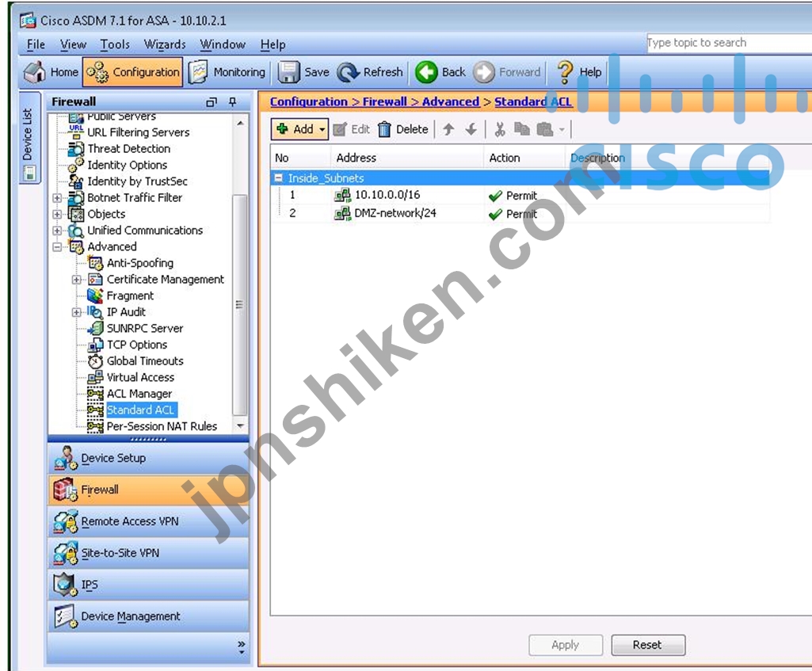
Task: Click the Permit action of row 1
Action: (x=513, y=196)
